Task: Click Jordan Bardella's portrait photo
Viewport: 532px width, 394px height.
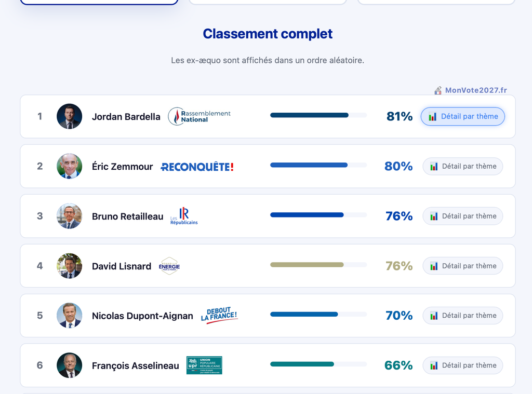Action: (x=69, y=116)
